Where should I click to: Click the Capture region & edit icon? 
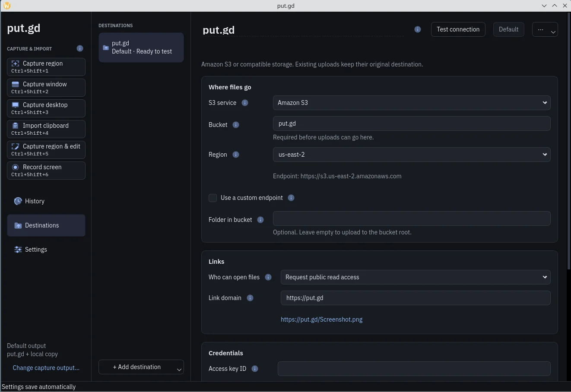pyautogui.click(x=15, y=146)
